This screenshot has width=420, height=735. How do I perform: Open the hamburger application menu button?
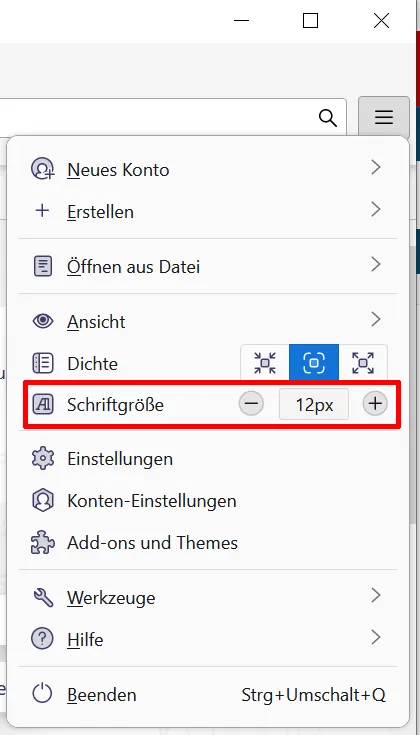383,117
